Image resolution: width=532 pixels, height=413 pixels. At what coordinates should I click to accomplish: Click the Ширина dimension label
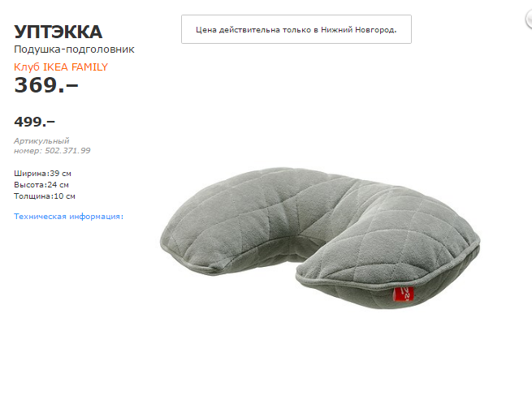tap(30, 174)
